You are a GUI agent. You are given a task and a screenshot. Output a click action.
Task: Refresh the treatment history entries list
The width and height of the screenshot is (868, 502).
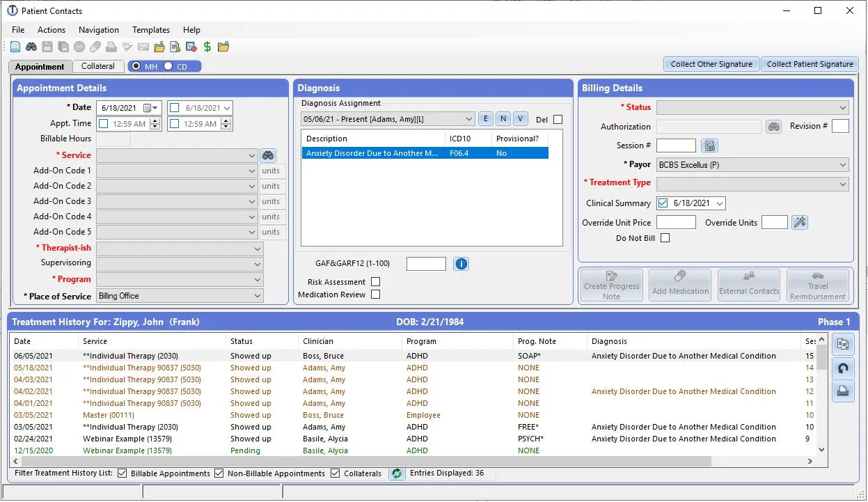point(396,473)
